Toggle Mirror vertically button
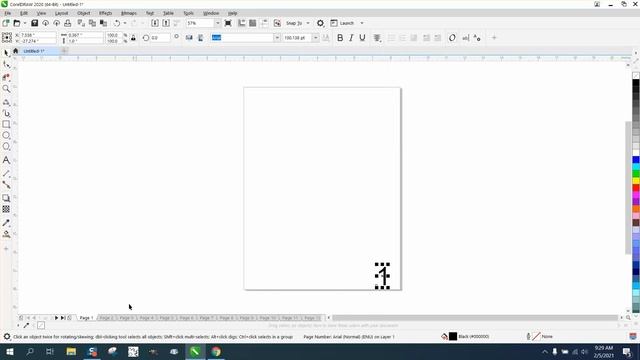 (x=200, y=38)
